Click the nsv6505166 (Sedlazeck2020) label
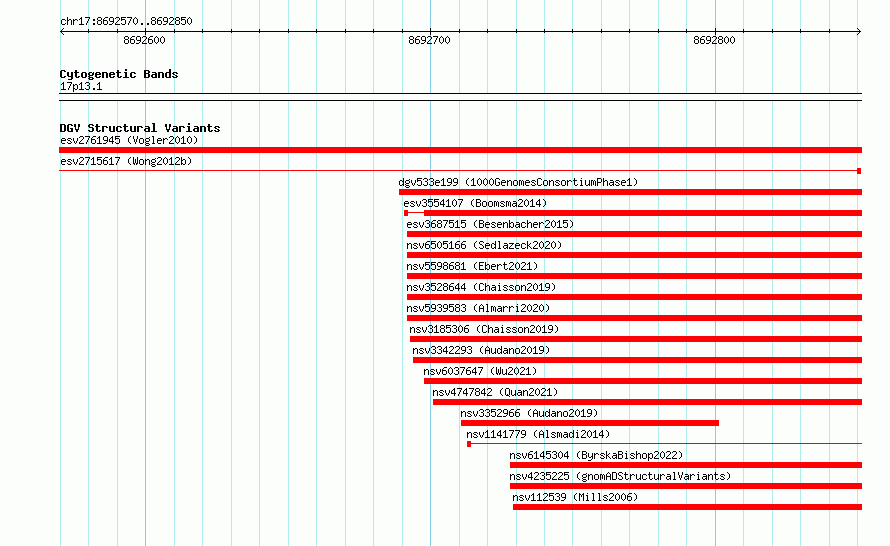The height and width of the screenshot is (546, 890). pos(484,245)
